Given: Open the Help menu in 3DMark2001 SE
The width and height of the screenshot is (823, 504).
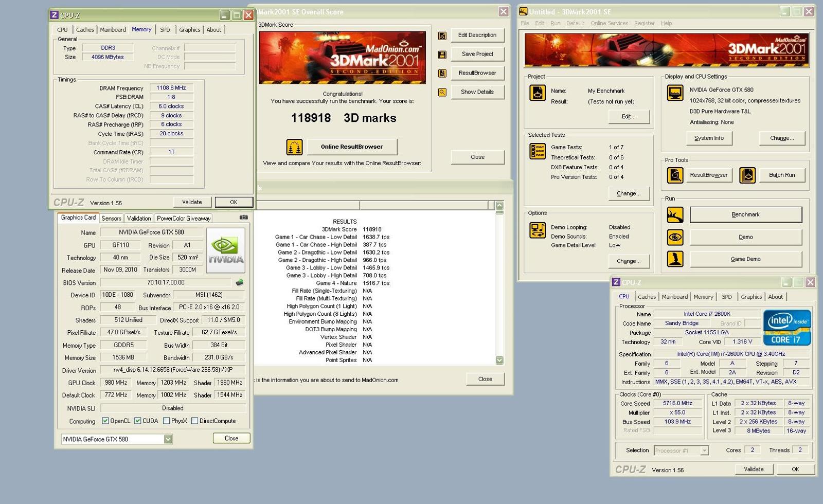Looking at the screenshot, I should 666,23.
